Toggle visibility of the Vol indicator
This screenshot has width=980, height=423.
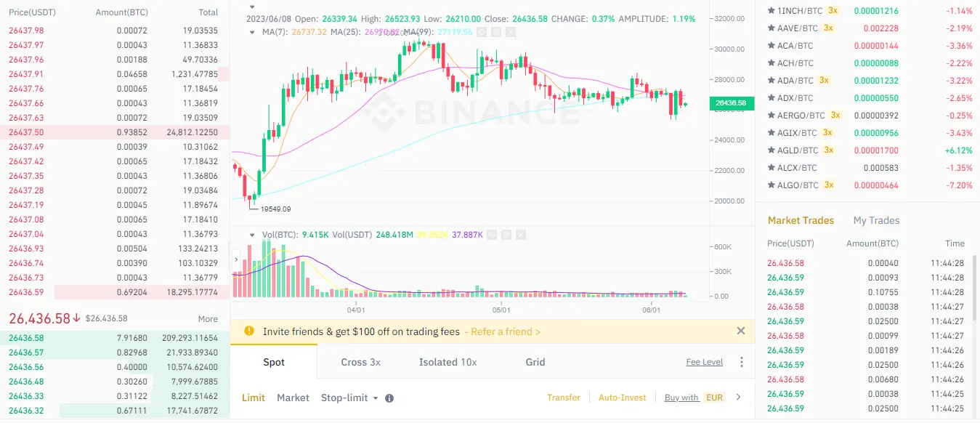[490, 235]
